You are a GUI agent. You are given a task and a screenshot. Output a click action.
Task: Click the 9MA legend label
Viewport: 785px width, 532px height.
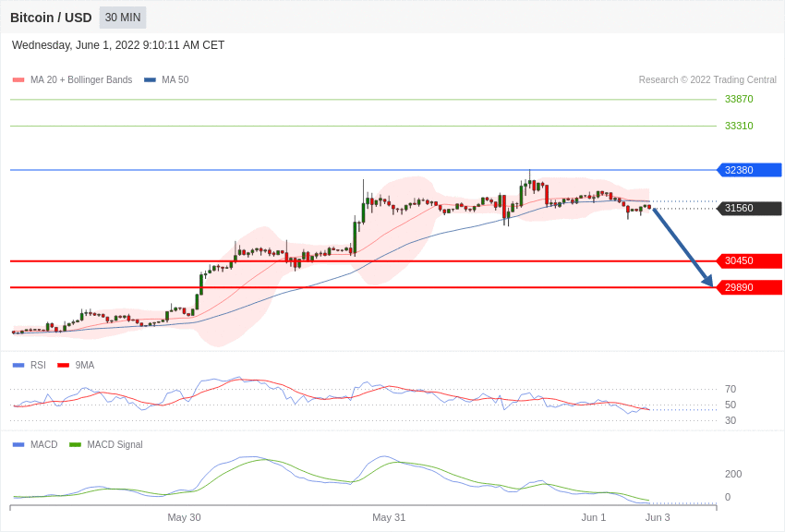pyautogui.click(x=85, y=366)
